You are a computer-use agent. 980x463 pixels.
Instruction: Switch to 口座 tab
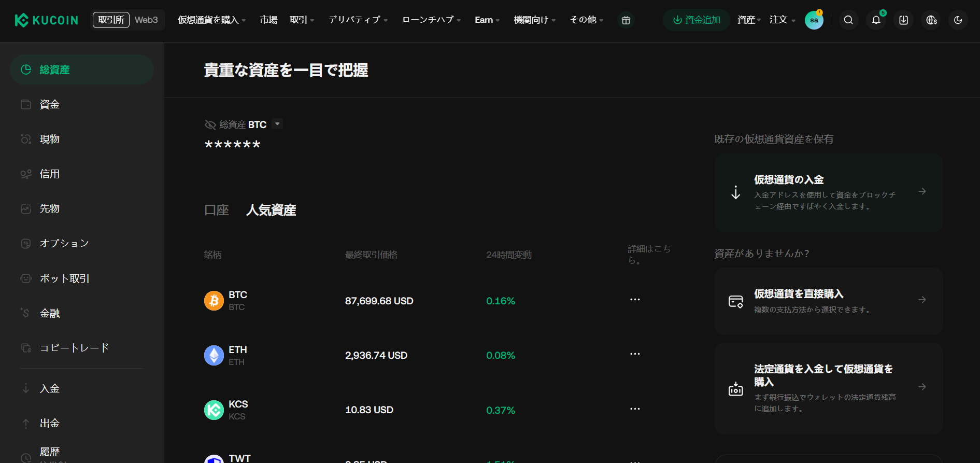pyautogui.click(x=217, y=210)
